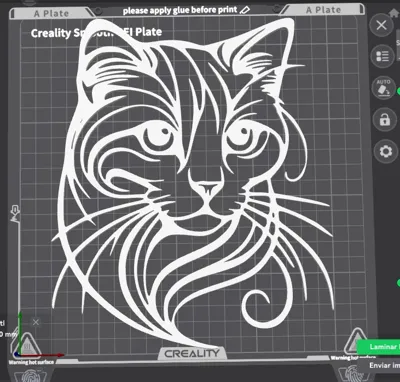Click the left A Plate tab label
Screen dimensions: 400x382
click(52, 14)
